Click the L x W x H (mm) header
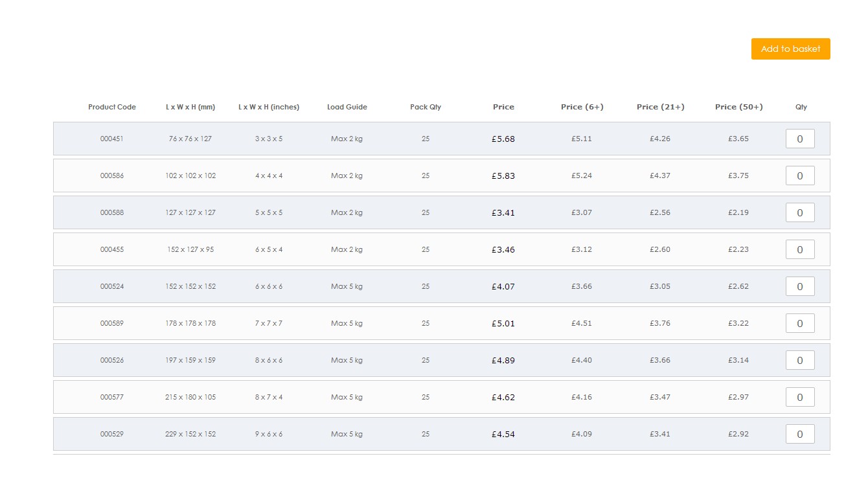The height and width of the screenshot is (487, 868). click(x=190, y=107)
